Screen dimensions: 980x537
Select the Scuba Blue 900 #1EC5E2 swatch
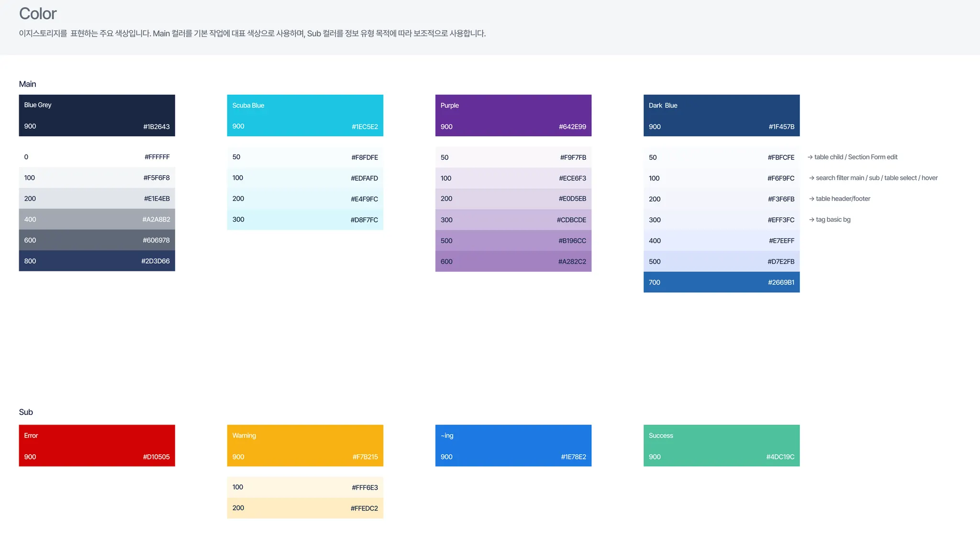pyautogui.click(x=305, y=115)
